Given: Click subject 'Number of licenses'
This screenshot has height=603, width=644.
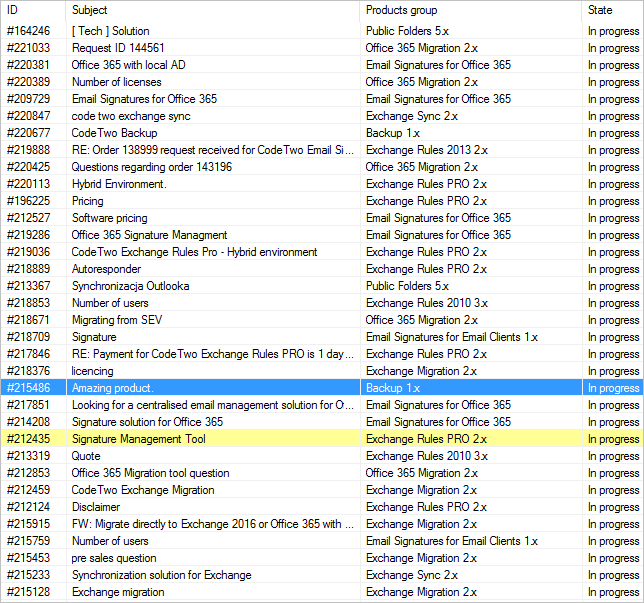Looking at the screenshot, I should point(117,82).
